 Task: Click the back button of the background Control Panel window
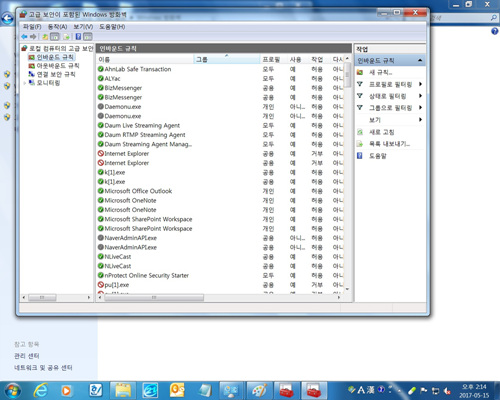coord(7,18)
